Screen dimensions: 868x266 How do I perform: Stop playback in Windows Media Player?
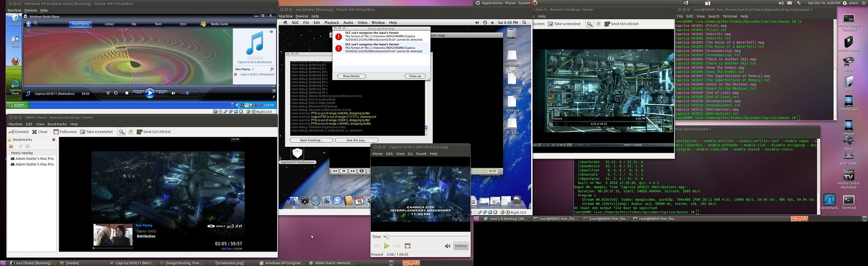(127, 93)
